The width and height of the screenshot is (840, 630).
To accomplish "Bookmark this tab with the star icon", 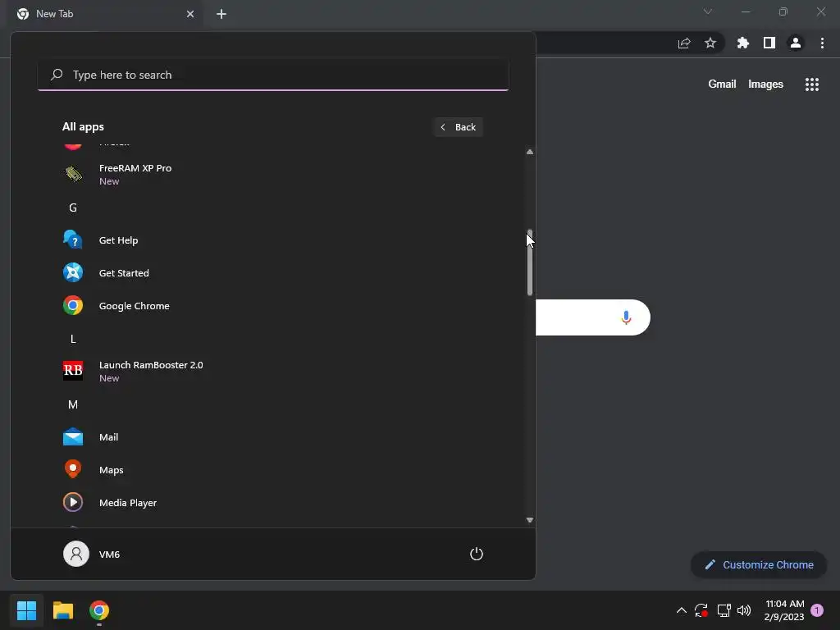I will click(x=710, y=43).
